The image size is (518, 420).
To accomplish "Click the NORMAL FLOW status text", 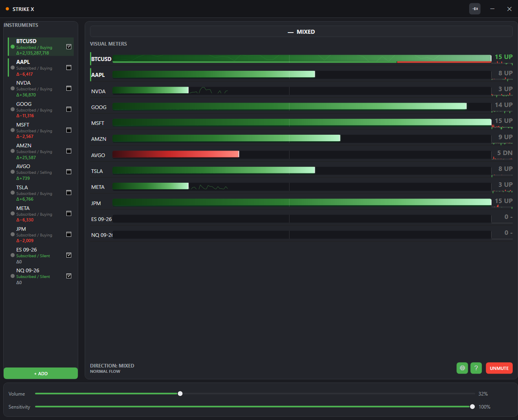I will [105, 371].
